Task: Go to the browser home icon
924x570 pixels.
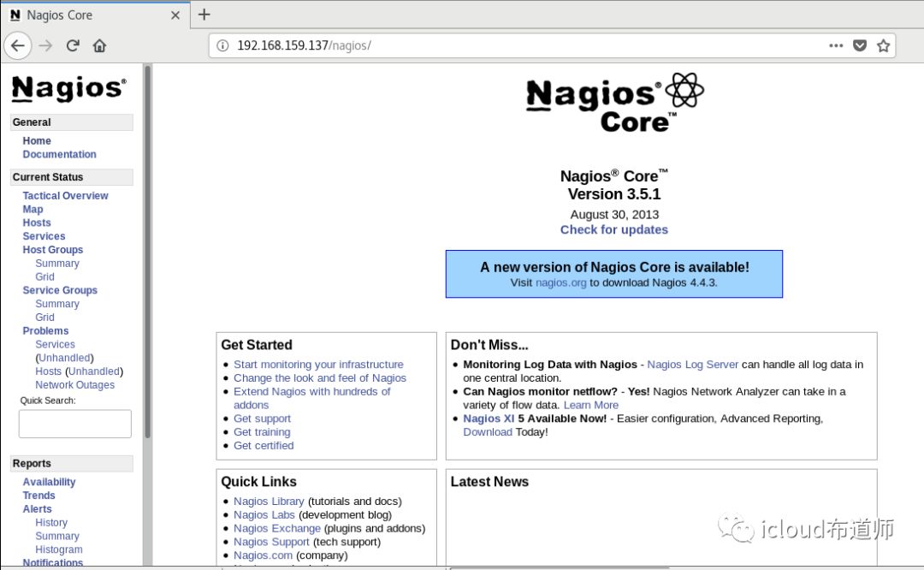Action: coord(99,45)
